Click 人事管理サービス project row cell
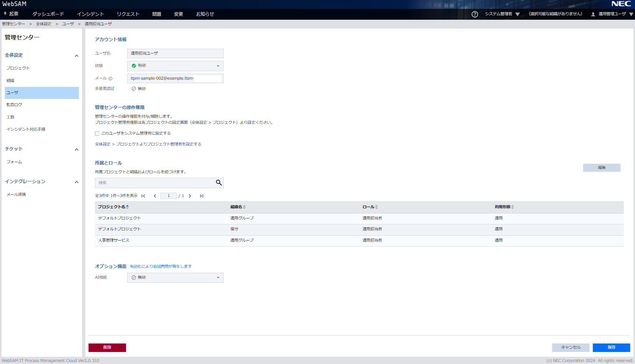This screenshot has width=635, height=364. coord(114,241)
